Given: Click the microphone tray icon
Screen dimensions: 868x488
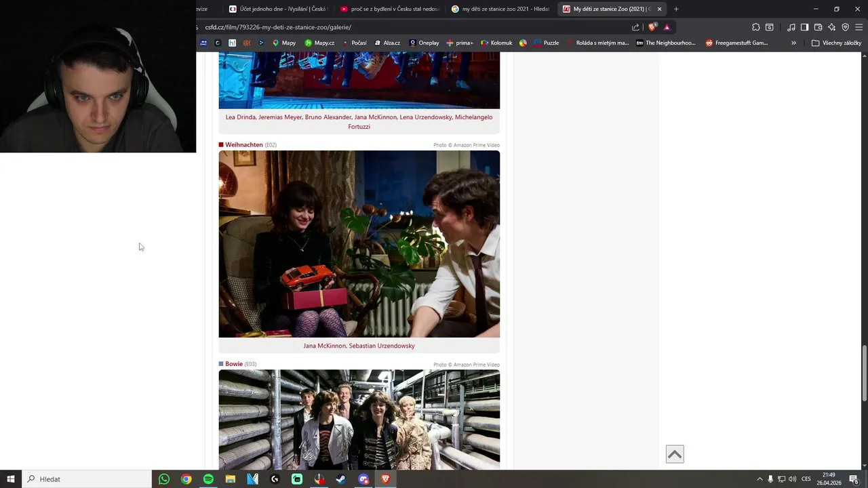Looking at the screenshot, I should (770, 479).
